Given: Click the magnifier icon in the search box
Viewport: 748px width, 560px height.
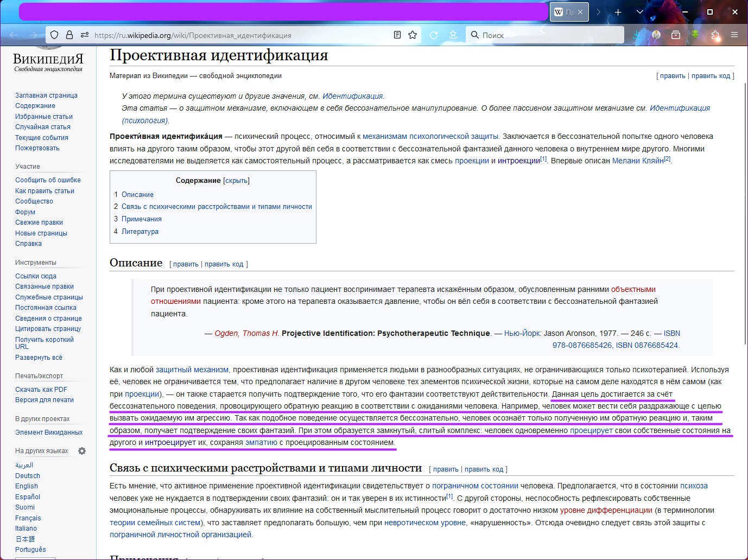Looking at the screenshot, I should [475, 35].
